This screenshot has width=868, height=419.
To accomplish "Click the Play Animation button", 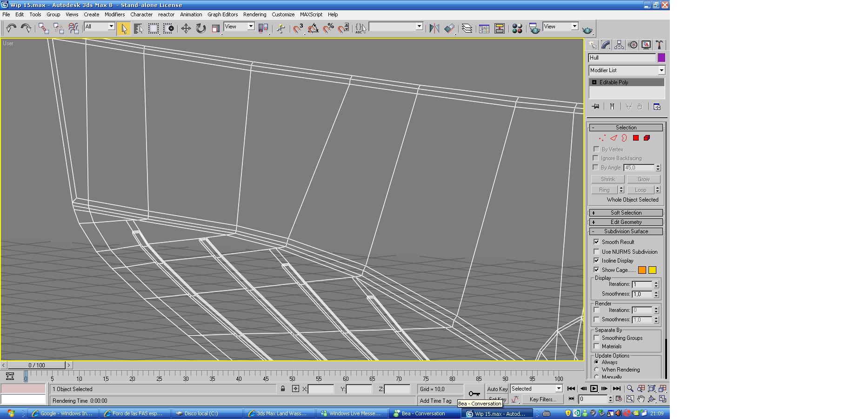I will coord(594,388).
